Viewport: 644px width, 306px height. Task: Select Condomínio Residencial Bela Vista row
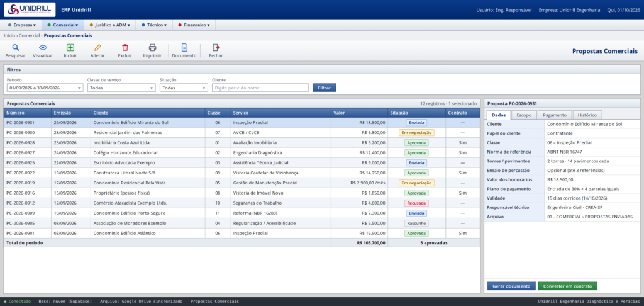tap(241, 183)
